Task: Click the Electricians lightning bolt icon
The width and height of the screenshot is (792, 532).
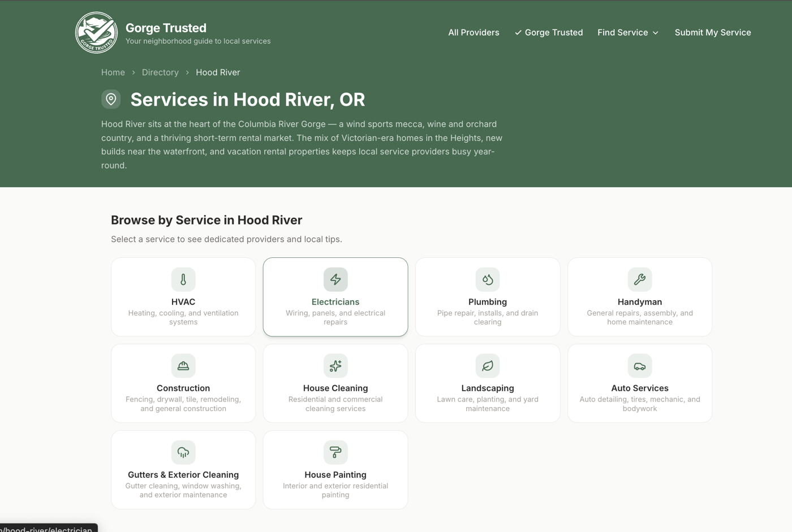Action: tap(335, 279)
